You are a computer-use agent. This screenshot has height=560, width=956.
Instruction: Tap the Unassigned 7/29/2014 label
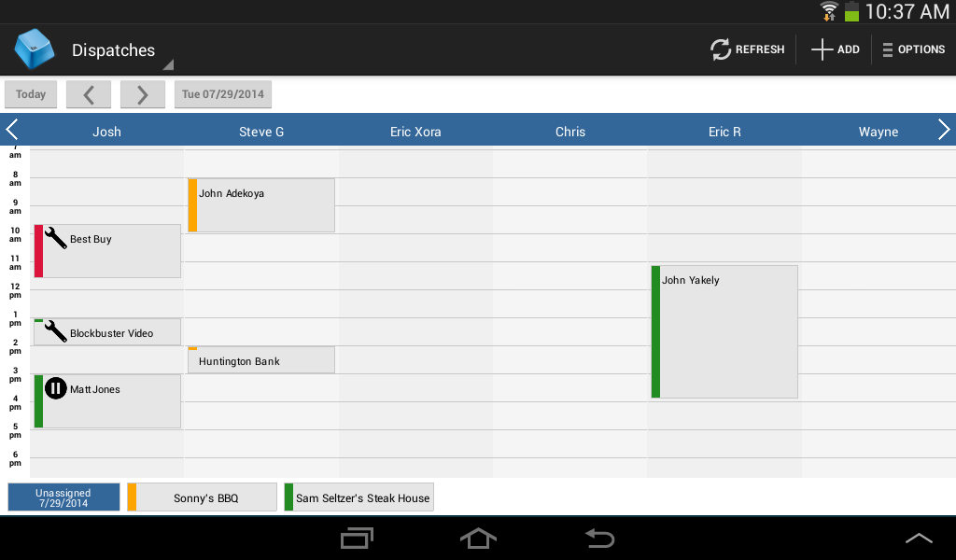(x=63, y=497)
